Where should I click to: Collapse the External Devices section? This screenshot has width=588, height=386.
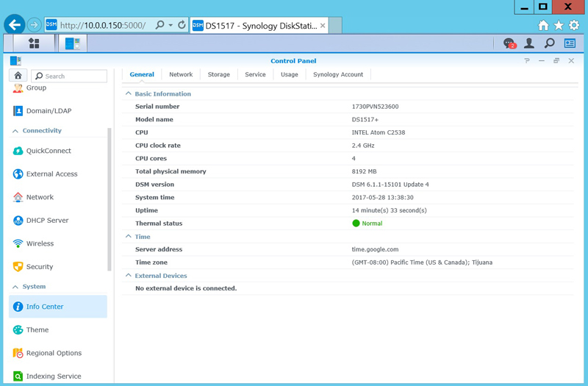(x=129, y=276)
